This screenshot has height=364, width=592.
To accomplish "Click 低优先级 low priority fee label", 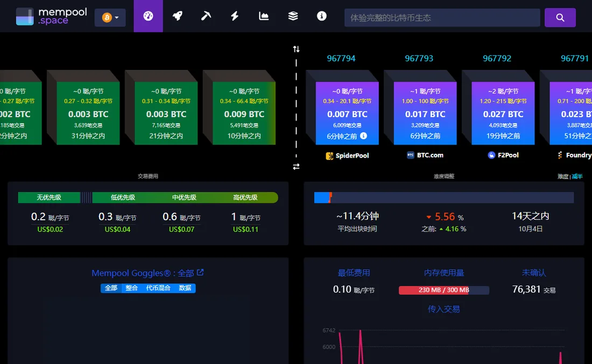I will pos(123,197).
